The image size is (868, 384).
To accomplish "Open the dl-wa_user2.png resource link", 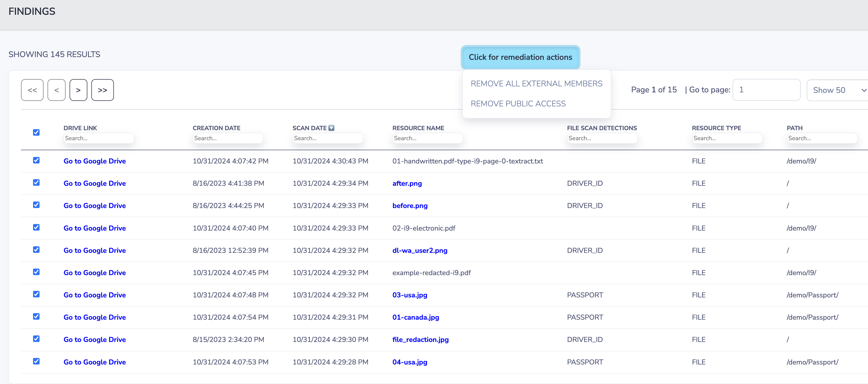I will [x=419, y=251].
